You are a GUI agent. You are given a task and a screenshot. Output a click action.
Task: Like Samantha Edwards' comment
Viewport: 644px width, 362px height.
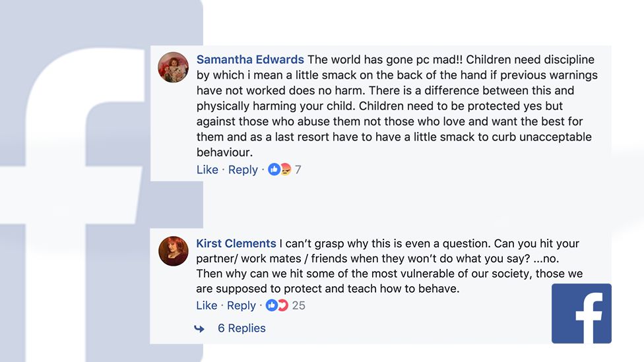207,169
